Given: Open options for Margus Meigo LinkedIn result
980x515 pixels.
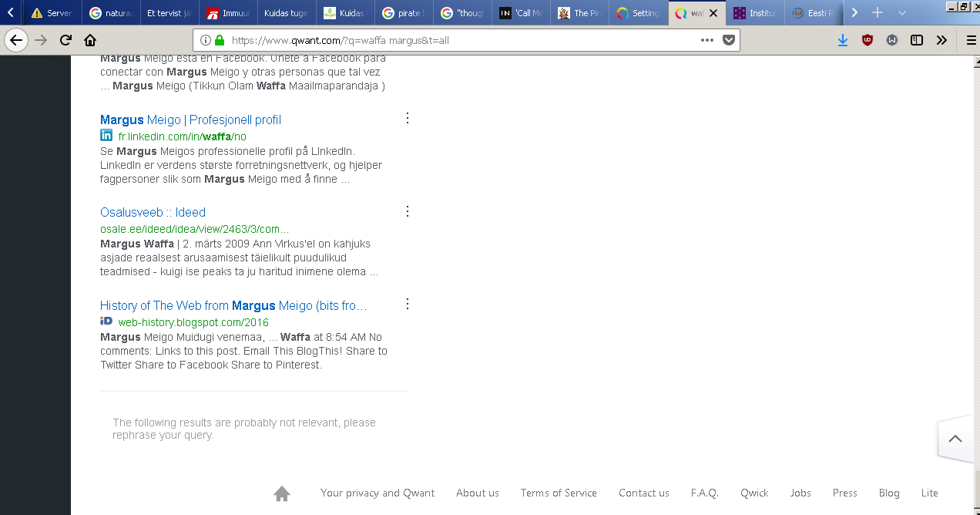Looking at the screenshot, I should pyautogui.click(x=408, y=118).
